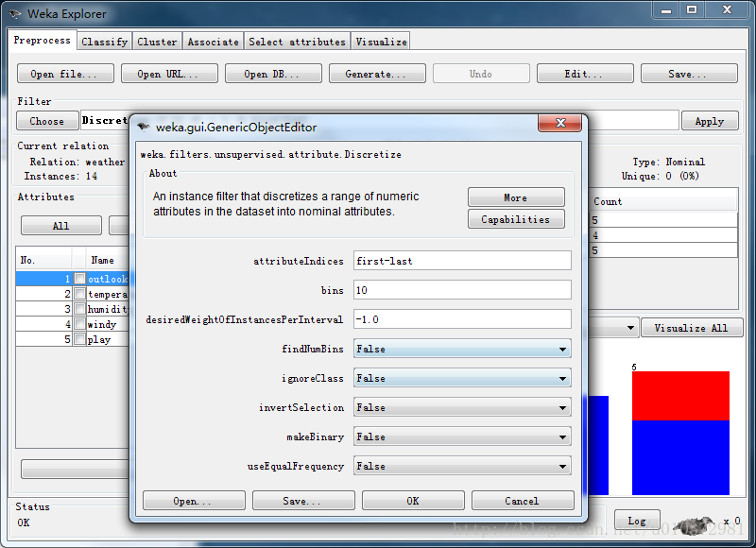Click the filter text starting 'Discret'
This screenshot has height=548, width=756.
coord(105,120)
